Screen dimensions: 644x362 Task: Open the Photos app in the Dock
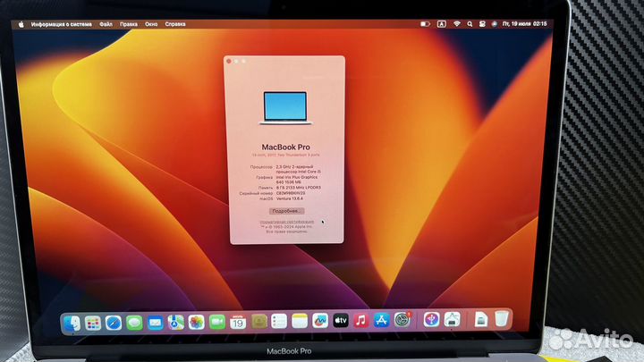point(196,322)
